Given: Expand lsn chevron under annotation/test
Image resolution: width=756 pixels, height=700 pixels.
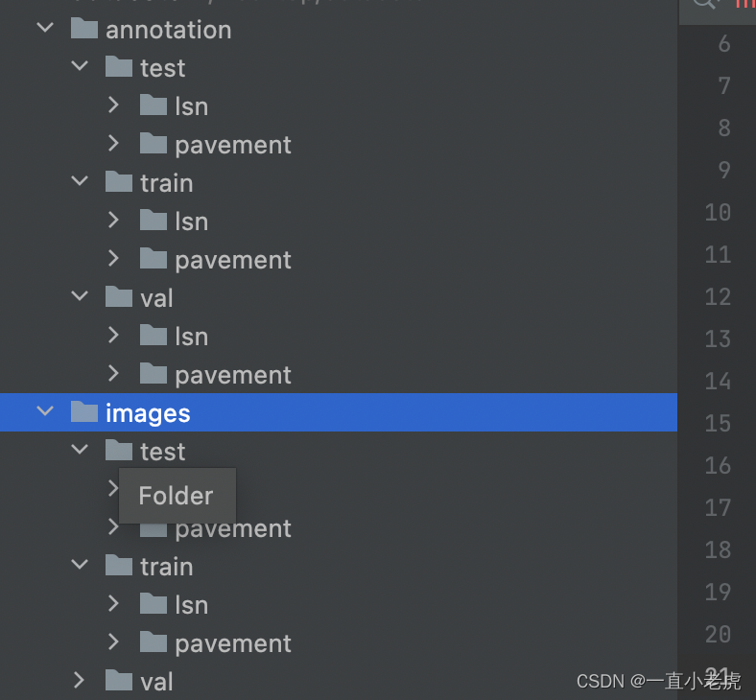Looking at the screenshot, I should (x=113, y=105).
